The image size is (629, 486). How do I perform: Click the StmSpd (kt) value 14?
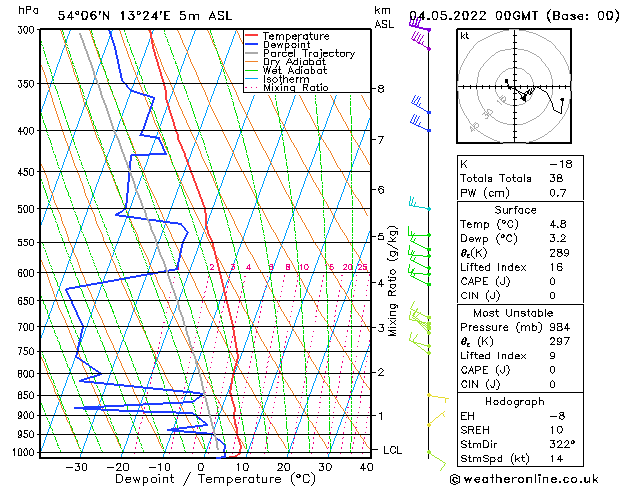(x=556, y=459)
